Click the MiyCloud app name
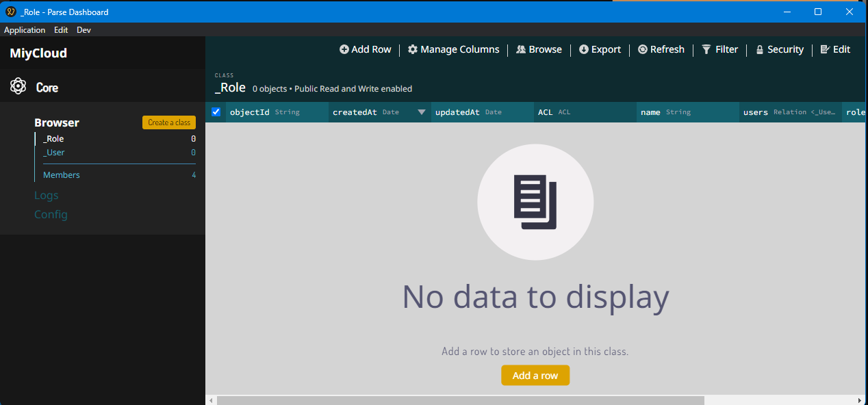The height and width of the screenshot is (405, 868). click(x=38, y=53)
